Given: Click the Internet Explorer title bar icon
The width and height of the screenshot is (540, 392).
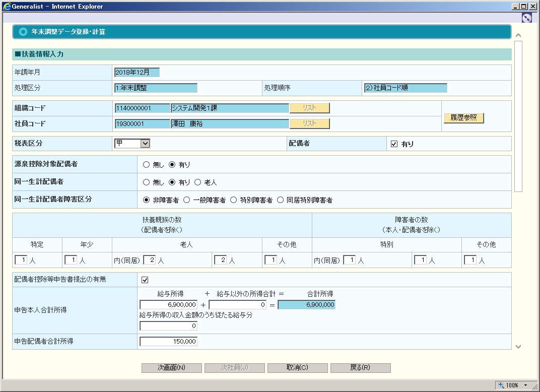Looking at the screenshot, I should [x=7, y=7].
